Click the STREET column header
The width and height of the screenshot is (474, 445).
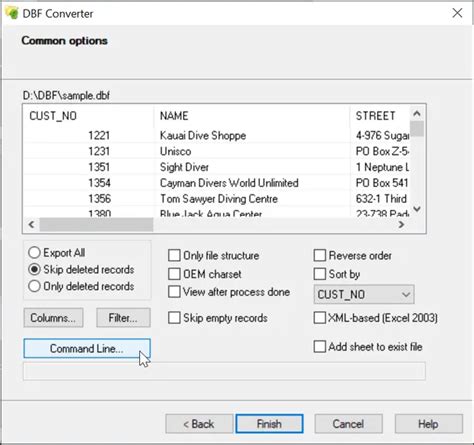tap(380, 116)
